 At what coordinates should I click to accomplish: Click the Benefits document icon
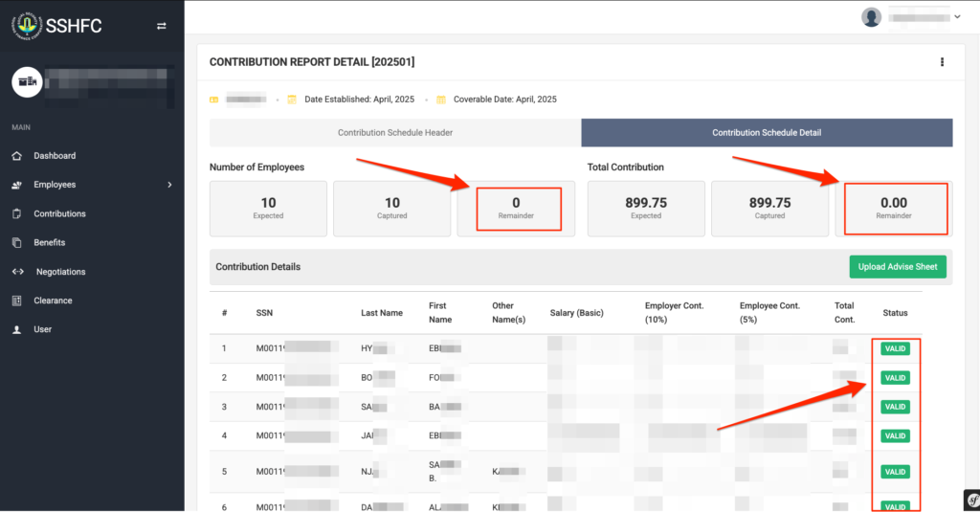pyautogui.click(x=16, y=243)
